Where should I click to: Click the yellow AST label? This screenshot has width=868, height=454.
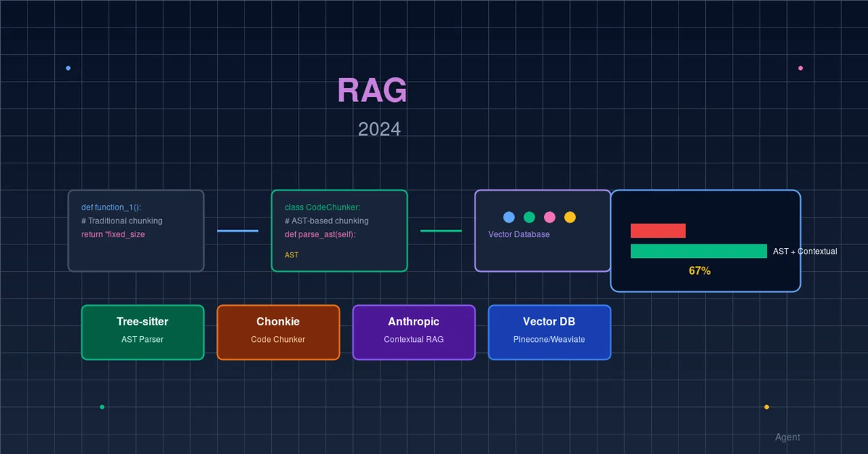point(292,255)
